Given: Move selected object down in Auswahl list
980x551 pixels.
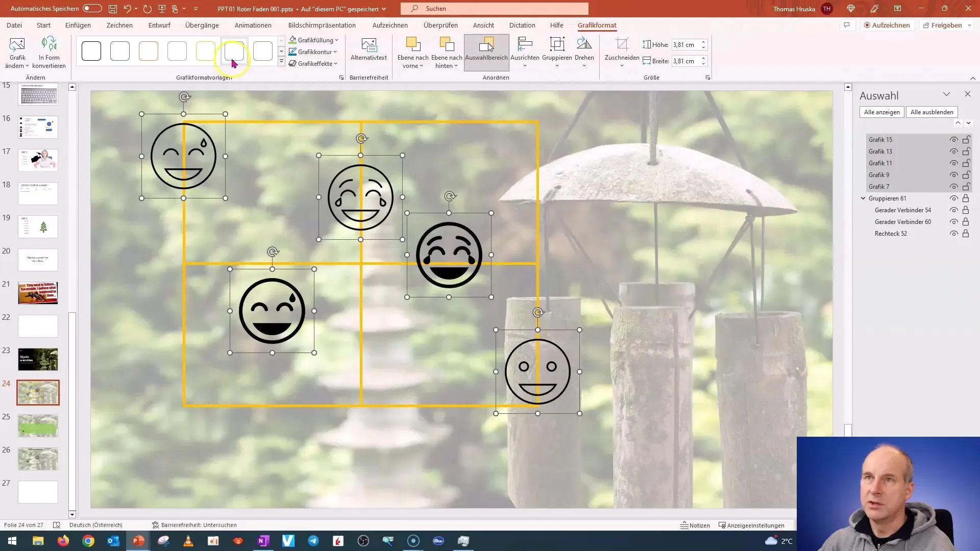Looking at the screenshot, I should click(x=968, y=123).
